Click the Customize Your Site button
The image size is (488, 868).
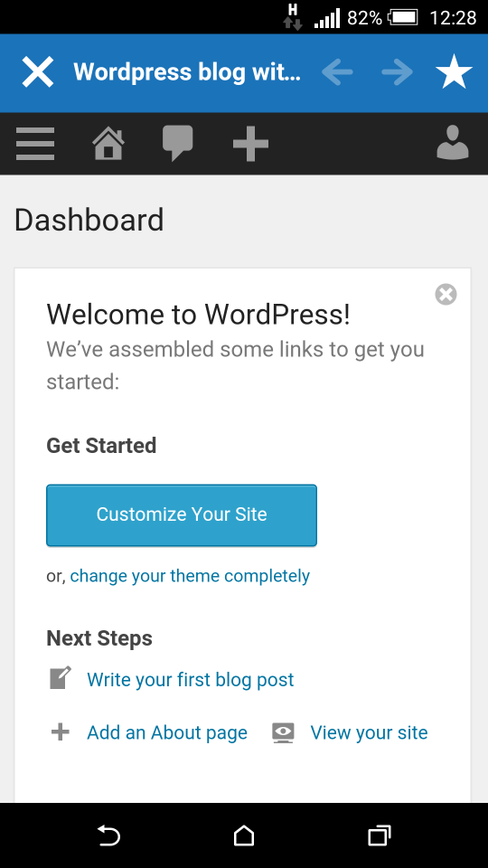click(182, 515)
